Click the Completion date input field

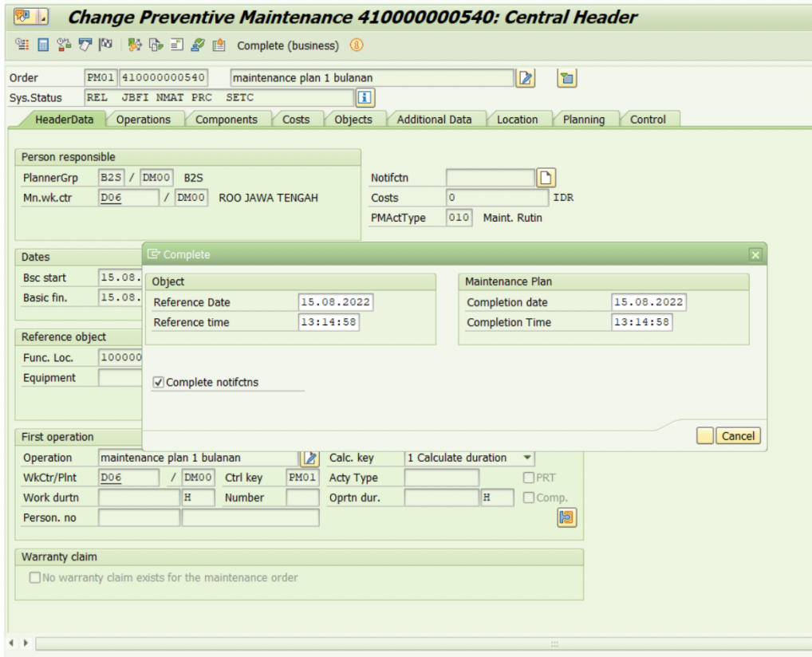(x=648, y=302)
